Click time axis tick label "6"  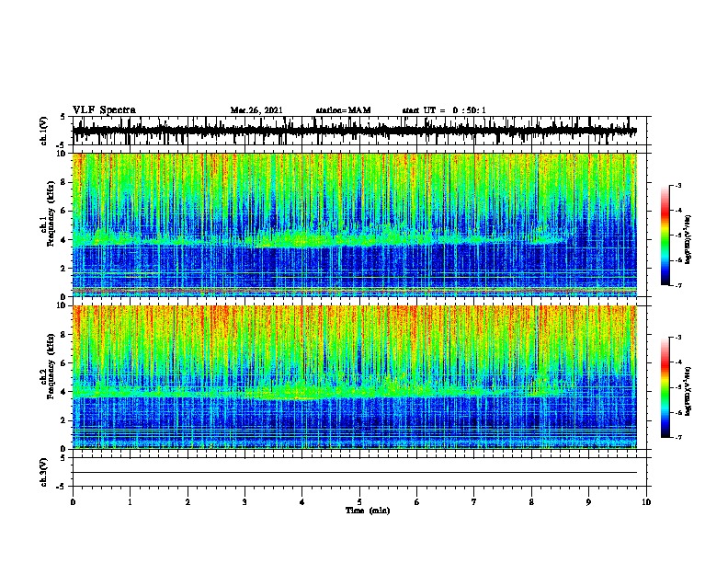click(x=417, y=502)
